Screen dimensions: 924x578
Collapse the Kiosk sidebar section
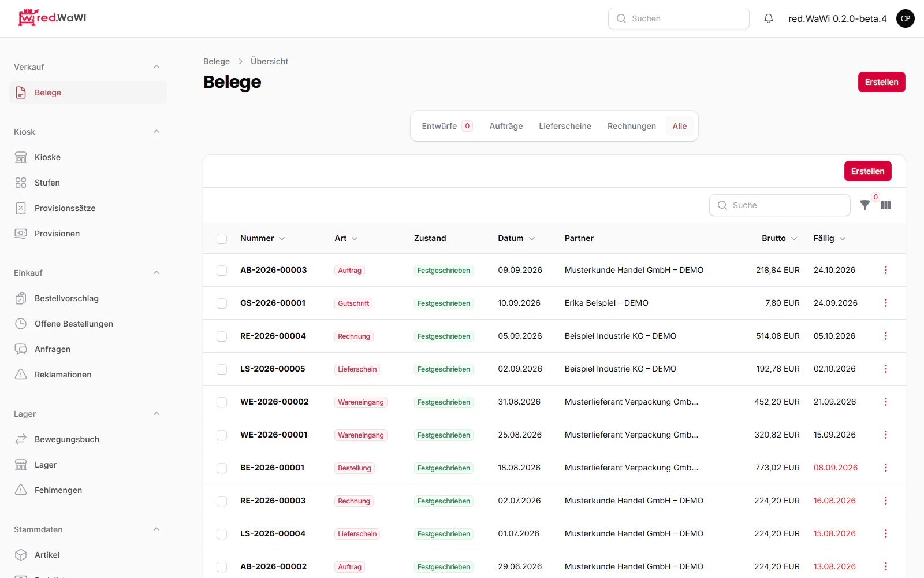(x=157, y=132)
